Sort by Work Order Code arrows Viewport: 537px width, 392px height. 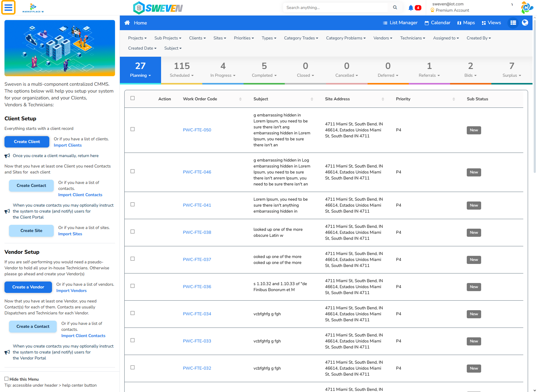click(241, 99)
